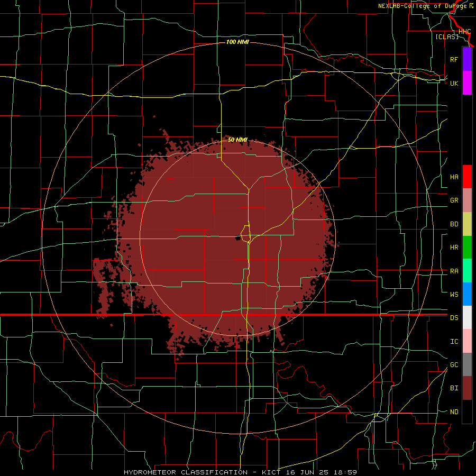Click the BD yellow legend swatch
The width and height of the screenshot is (476, 476).
pyautogui.click(x=467, y=224)
